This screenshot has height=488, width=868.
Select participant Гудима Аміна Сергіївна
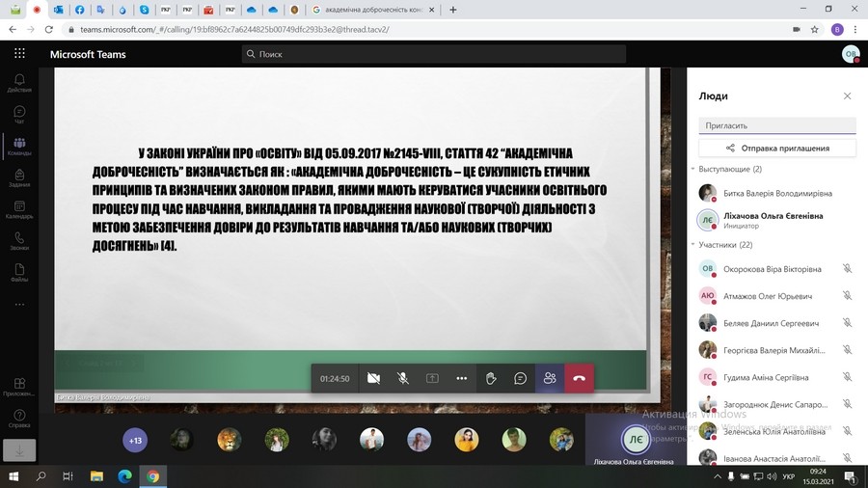coord(767,377)
